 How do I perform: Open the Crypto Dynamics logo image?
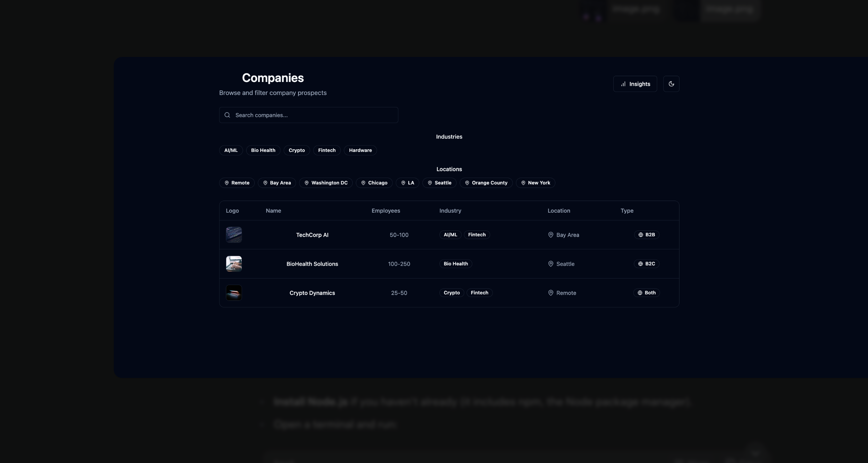click(234, 293)
